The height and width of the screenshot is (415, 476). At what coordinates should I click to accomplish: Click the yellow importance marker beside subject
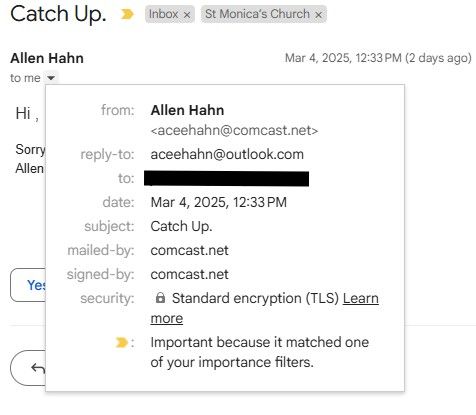[x=127, y=14]
